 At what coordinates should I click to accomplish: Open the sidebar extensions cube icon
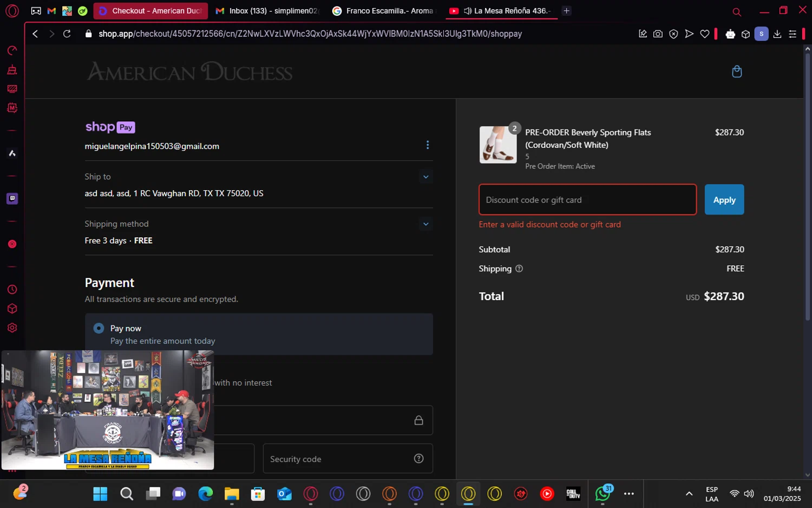pos(12,309)
